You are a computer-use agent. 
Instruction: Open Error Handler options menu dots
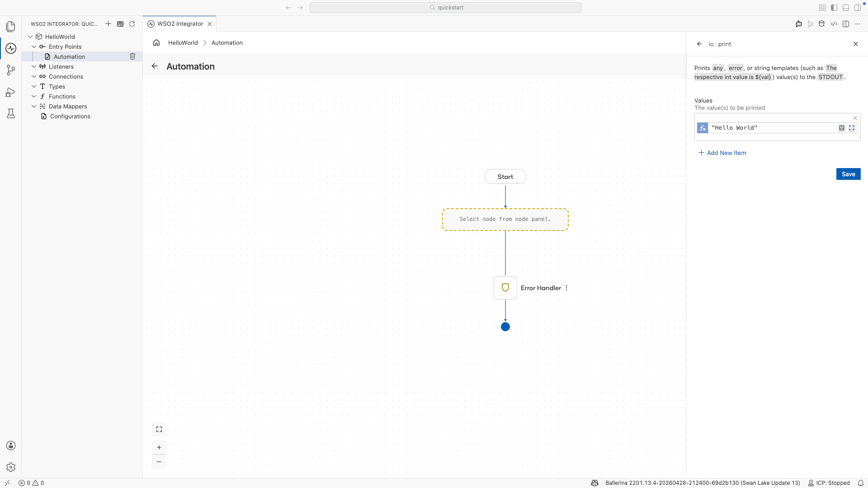coord(566,288)
